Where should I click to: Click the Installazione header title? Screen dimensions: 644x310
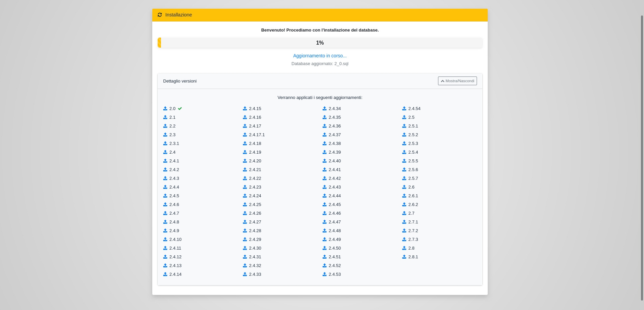coord(178,15)
